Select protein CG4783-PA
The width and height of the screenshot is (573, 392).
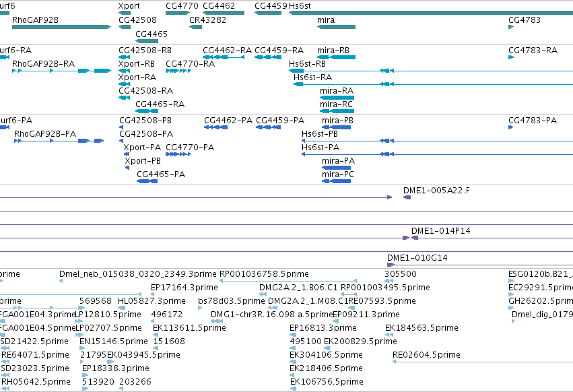tap(511, 127)
